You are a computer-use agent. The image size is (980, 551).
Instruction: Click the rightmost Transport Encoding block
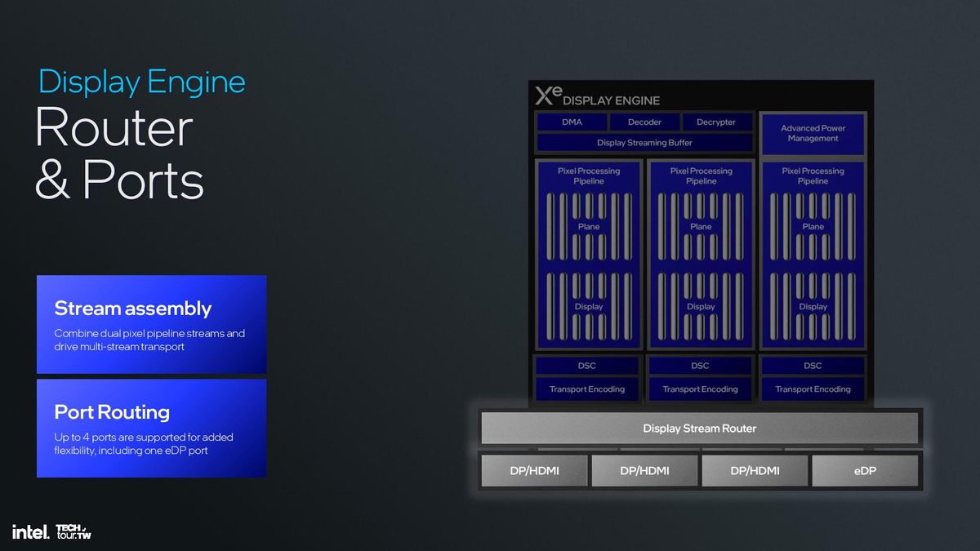[813, 389]
